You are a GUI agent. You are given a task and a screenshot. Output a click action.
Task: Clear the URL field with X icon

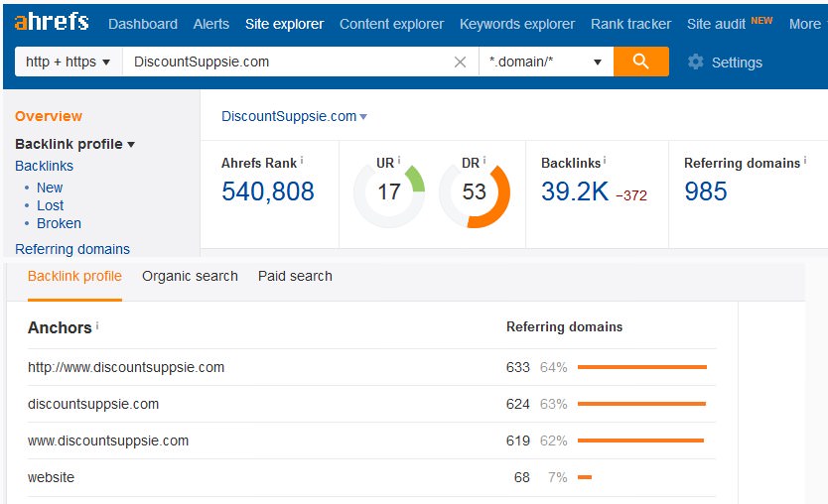point(460,62)
